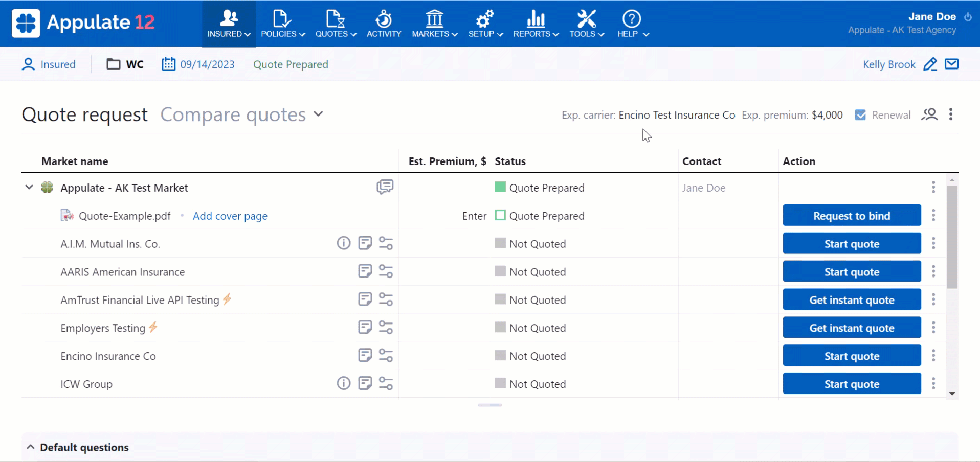Start quote for ICW Group
The image size is (980, 462).
tap(852, 384)
